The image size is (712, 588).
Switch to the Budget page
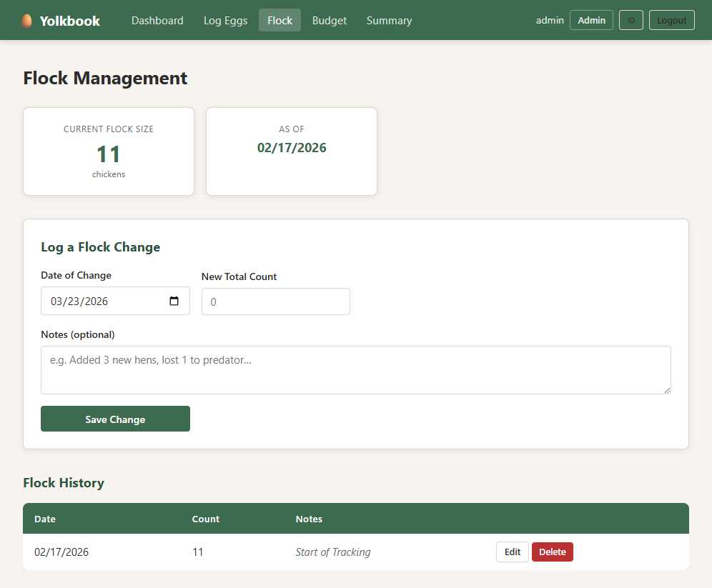(x=330, y=21)
